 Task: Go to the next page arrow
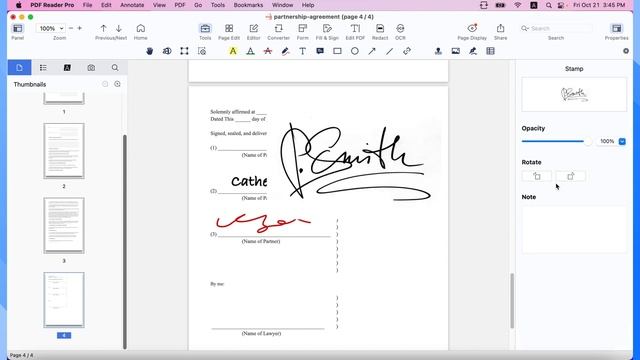119,29
